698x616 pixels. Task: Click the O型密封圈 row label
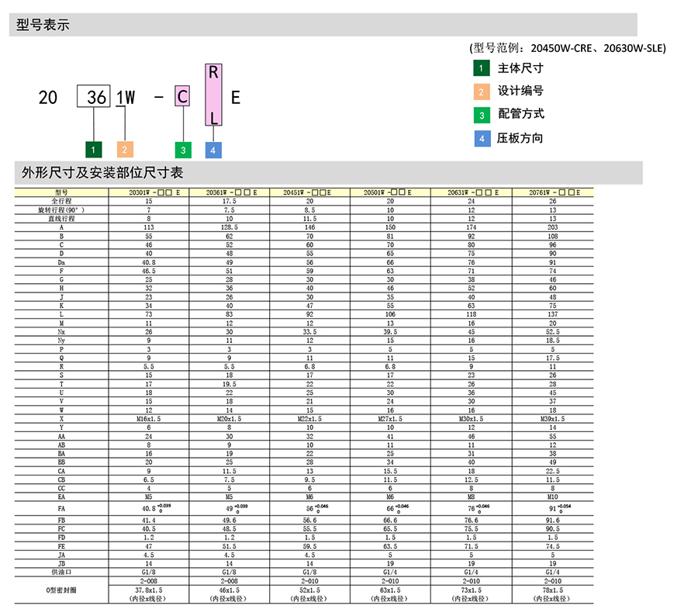[x=61, y=590]
